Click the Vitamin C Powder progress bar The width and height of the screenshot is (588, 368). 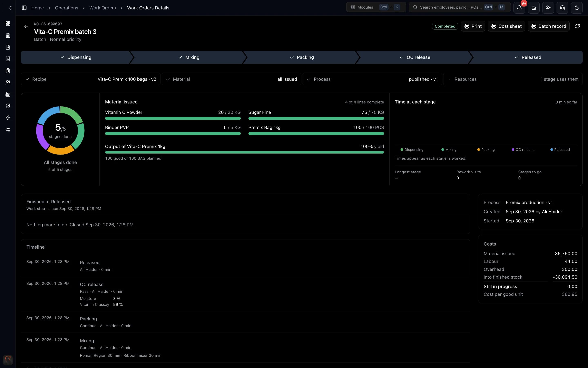[173, 119]
